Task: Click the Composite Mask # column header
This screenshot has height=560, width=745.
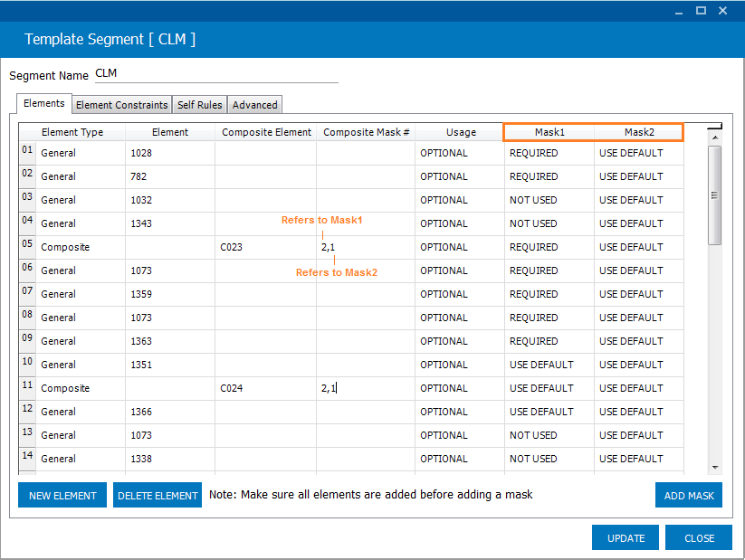Action: click(x=366, y=132)
